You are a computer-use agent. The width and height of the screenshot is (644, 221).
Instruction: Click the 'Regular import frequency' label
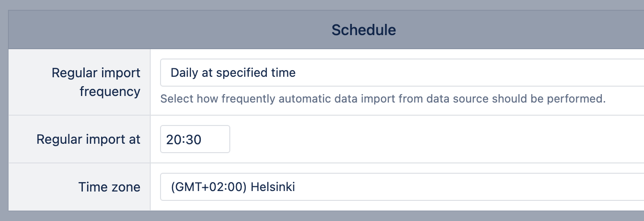pos(96,82)
